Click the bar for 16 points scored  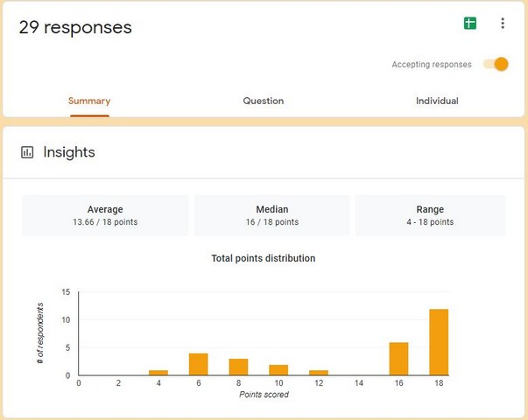[400, 359]
